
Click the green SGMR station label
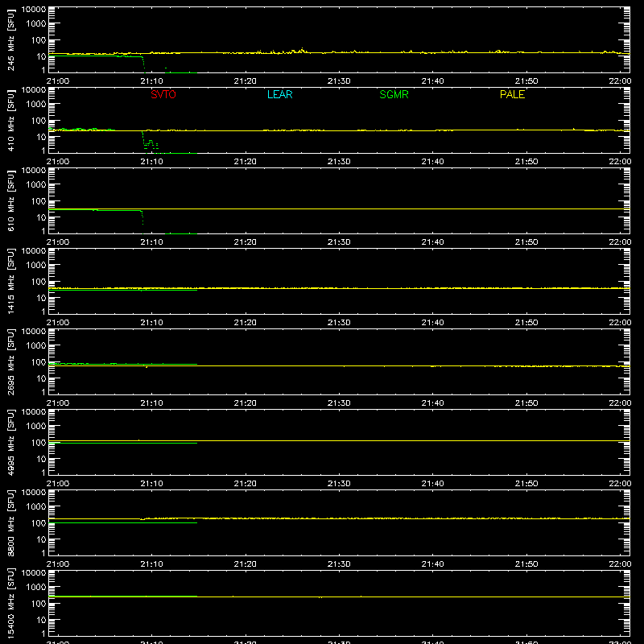394,94
